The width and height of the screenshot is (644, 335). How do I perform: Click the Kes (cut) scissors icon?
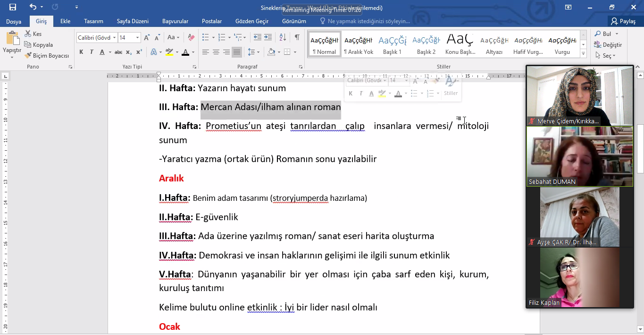[x=28, y=34]
